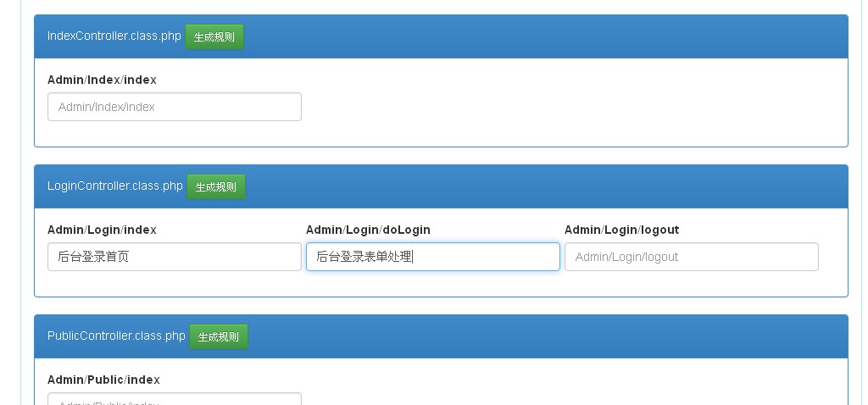This screenshot has height=405, width=868.
Task: Click the bold Admin/Login/index label
Action: coord(102,230)
